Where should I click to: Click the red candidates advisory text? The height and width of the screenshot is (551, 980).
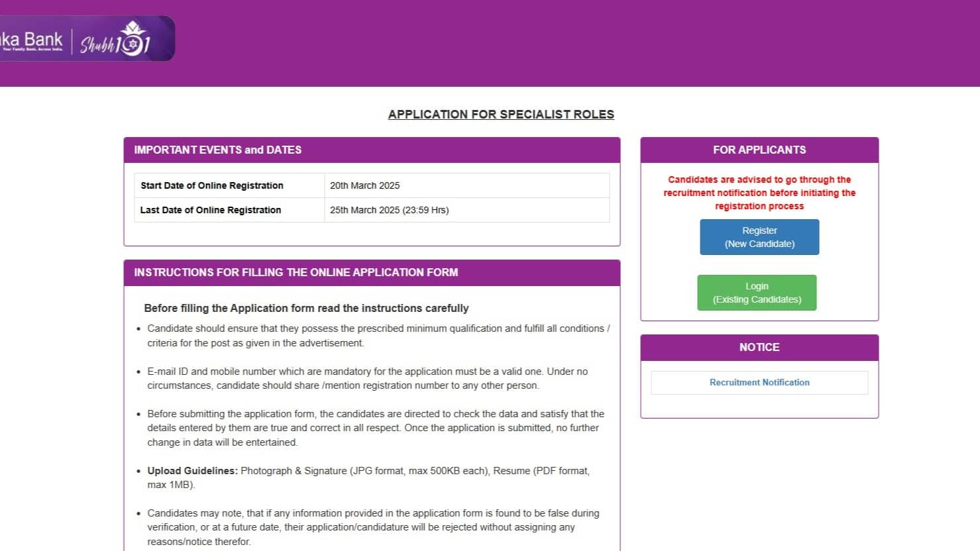point(759,193)
